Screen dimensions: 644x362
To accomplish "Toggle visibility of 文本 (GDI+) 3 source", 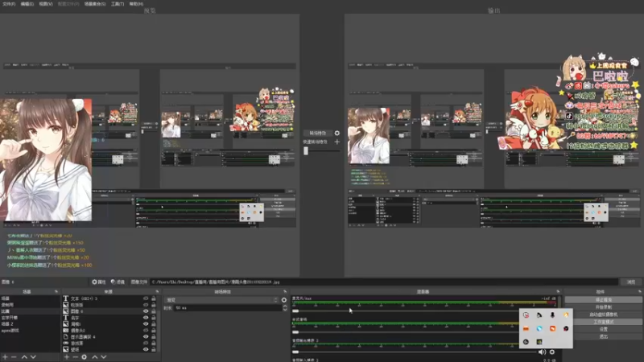I will [x=146, y=298].
